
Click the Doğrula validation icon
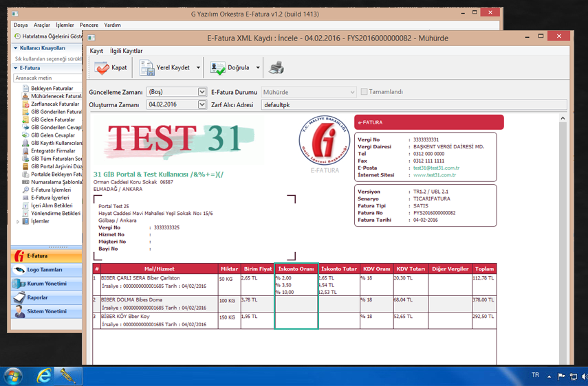[x=217, y=68]
